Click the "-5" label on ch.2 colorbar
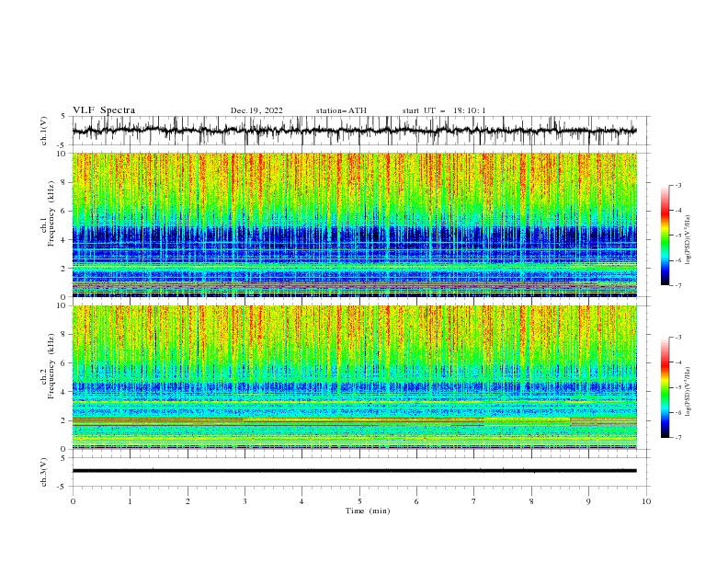The width and height of the screenshot is (728, 563). 677,387
